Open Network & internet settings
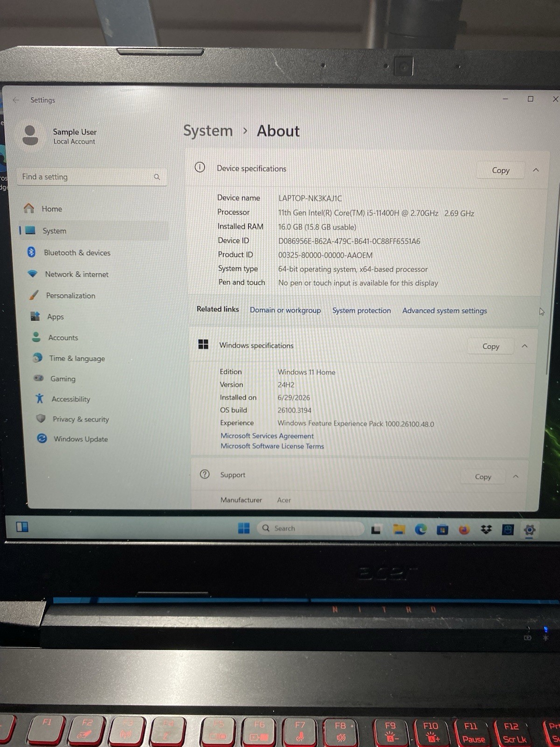 click(77, 274)
